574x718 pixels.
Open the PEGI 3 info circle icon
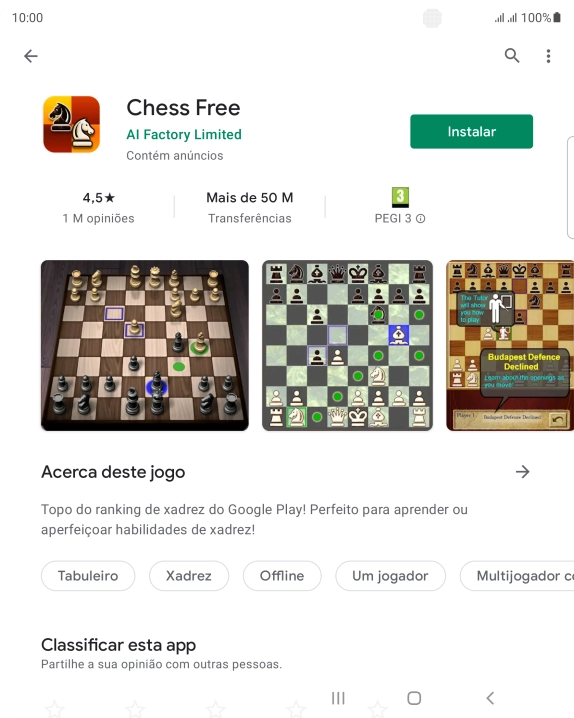(420, 219)
